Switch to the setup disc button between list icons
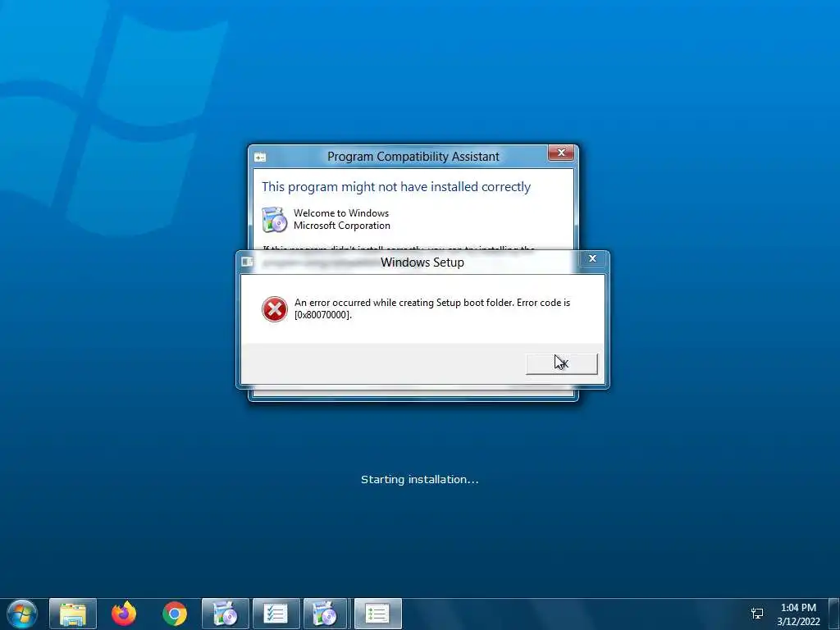 325,614
